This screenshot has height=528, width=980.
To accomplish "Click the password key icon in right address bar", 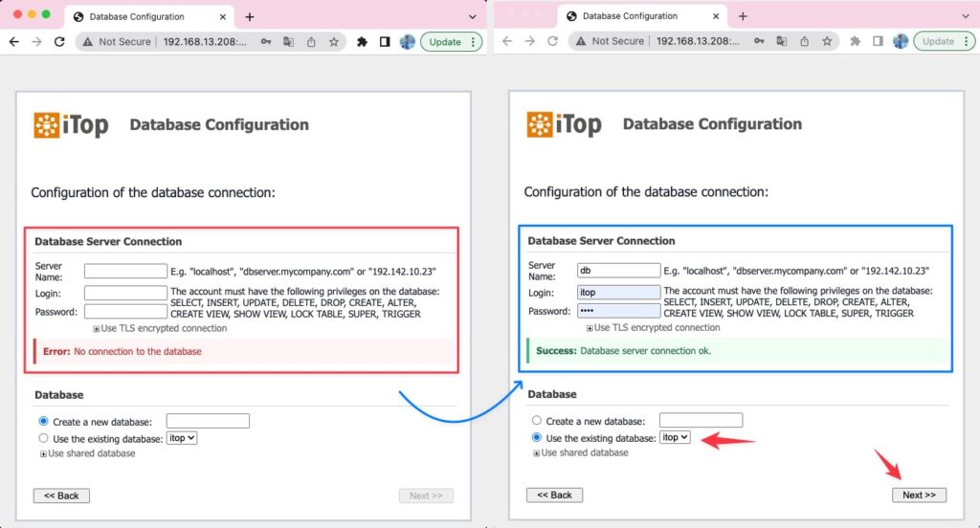I will click(759, 41).
